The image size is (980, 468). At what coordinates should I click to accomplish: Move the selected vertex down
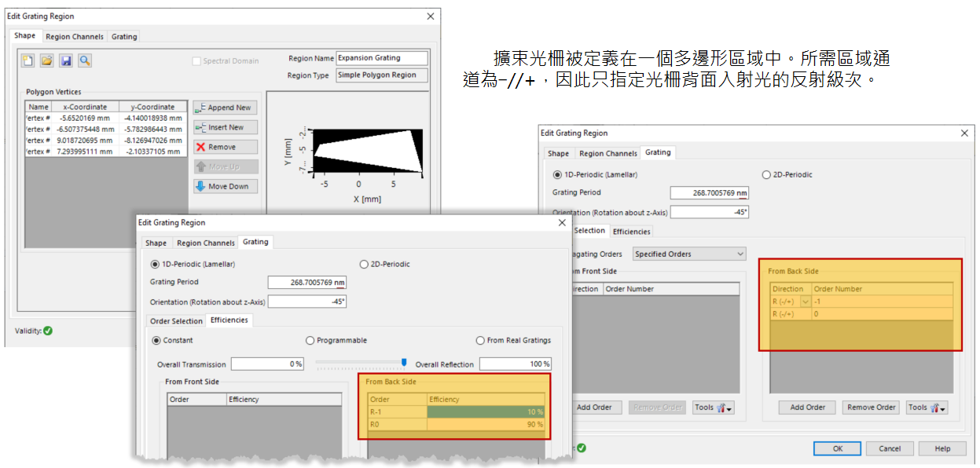(225, 186)
